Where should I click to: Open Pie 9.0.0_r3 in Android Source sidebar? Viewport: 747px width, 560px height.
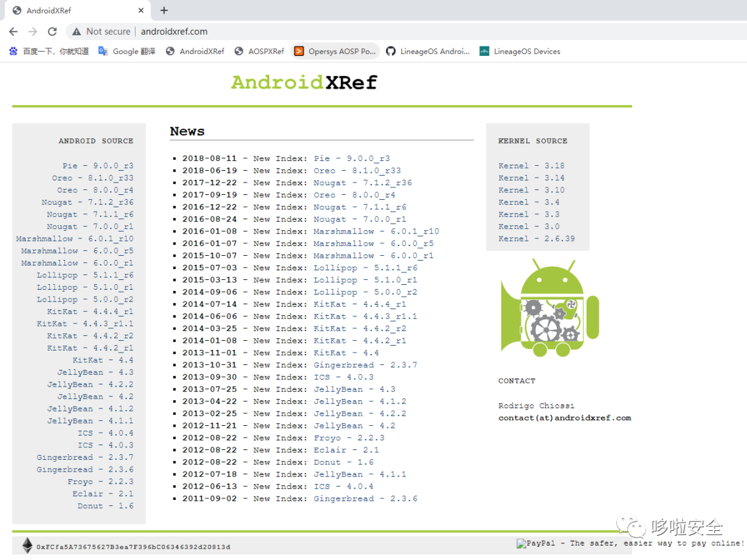[x=98, y=166]
